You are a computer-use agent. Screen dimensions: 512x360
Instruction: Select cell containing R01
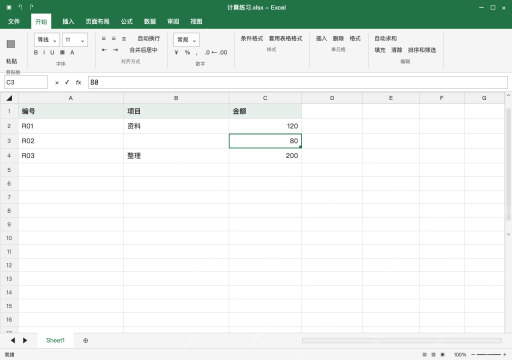[71, 126]
